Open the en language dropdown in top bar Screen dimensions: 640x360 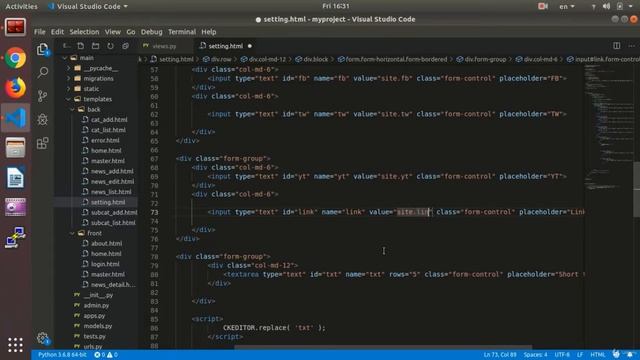567,6
